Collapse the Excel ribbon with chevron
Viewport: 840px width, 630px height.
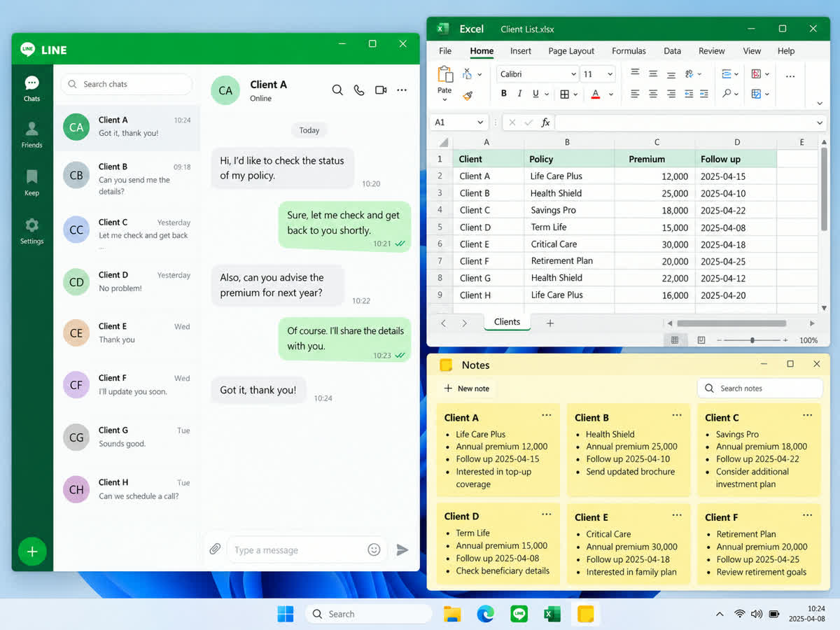(x=820, y=104)
